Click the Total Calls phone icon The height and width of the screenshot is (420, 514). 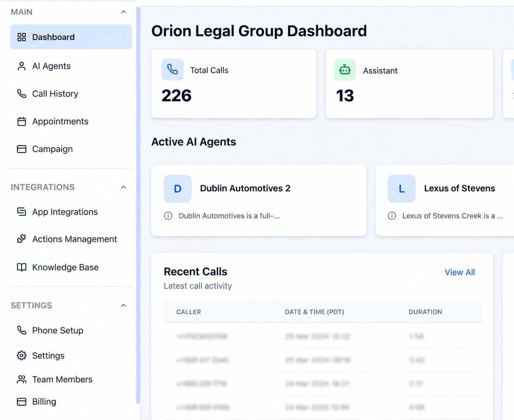click(173, 69)
